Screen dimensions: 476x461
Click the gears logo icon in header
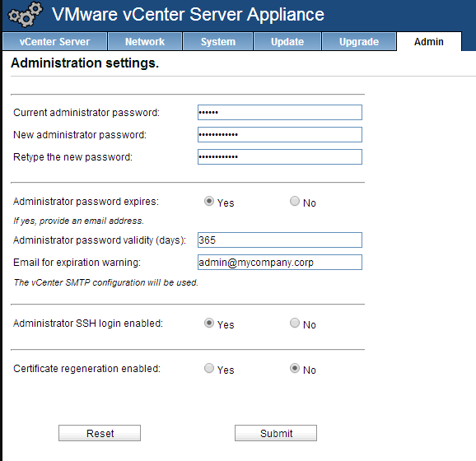25,14
